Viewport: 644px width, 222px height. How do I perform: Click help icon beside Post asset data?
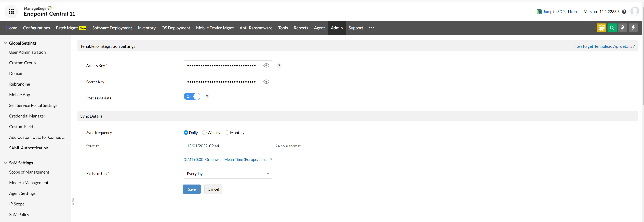coord(207,97)
